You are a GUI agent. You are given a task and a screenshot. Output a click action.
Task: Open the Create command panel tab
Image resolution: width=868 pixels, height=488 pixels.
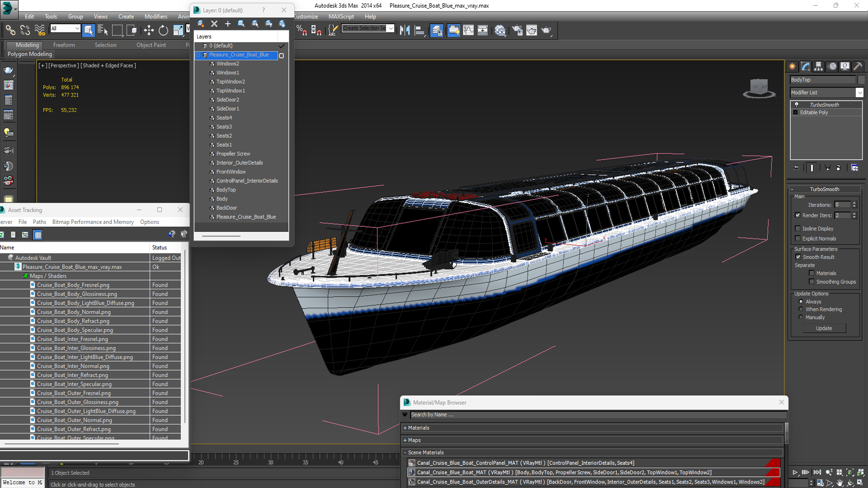point(793,66)
